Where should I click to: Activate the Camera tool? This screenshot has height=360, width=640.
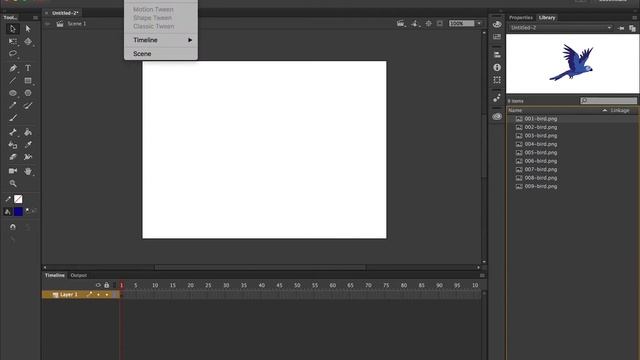(13, 171)
